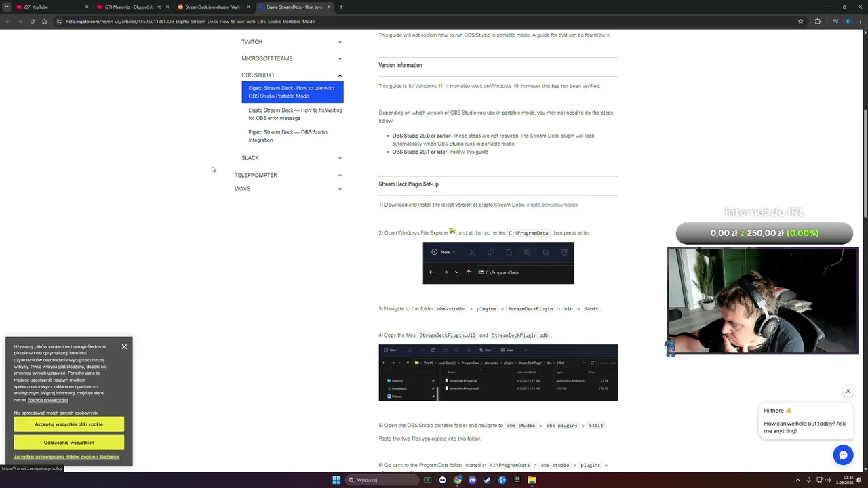Open the Chrome three-dot menu
Viewport: 868px width, 488px height.
click(860, 21)
